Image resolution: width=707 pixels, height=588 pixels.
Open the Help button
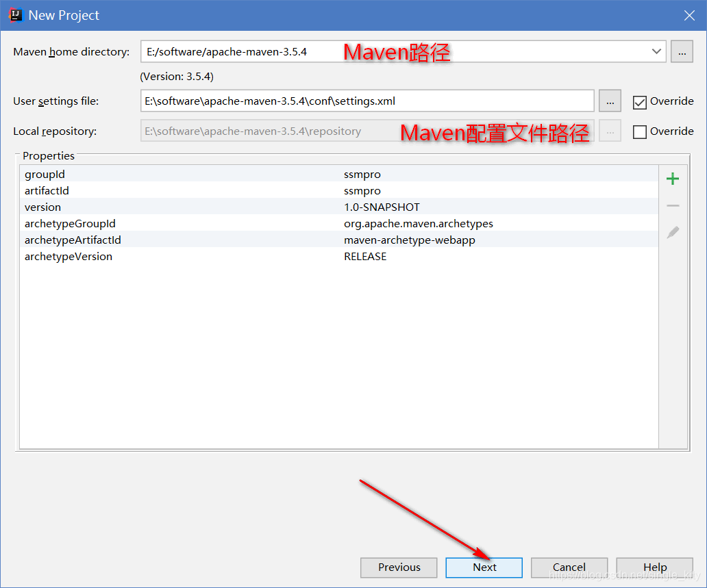(654, 567)
